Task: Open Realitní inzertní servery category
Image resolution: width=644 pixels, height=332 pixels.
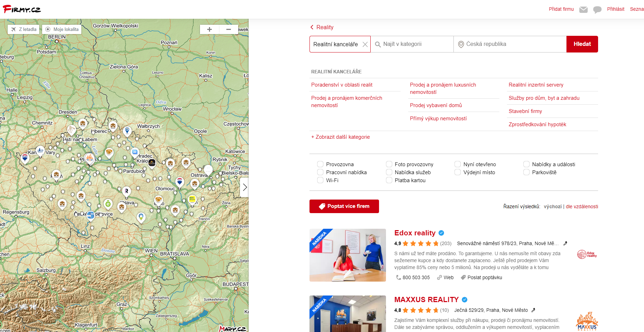Action: click(536, 85)
